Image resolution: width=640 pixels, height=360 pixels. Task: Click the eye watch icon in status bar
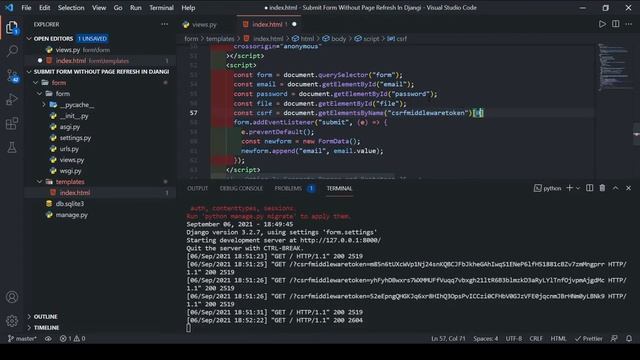pyautogui.click(x=48, y=338)
